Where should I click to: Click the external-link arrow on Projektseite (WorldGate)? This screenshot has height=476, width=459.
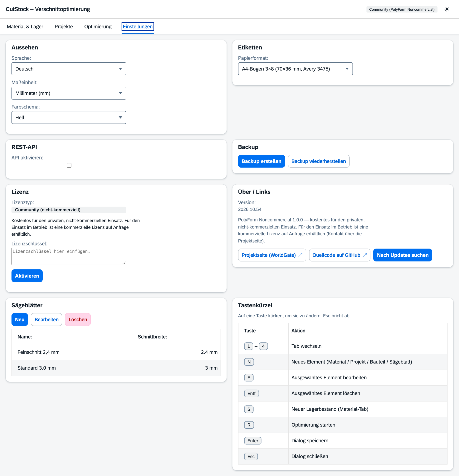[300, 255]
